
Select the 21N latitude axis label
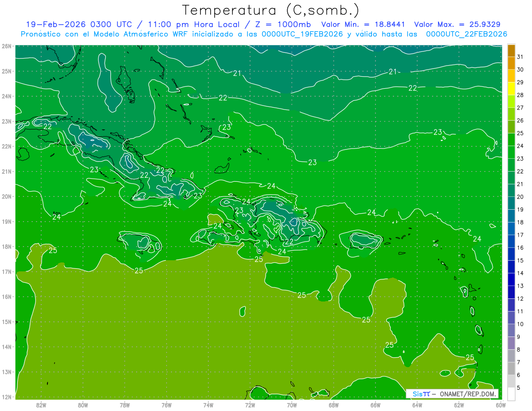coord(6,172)
